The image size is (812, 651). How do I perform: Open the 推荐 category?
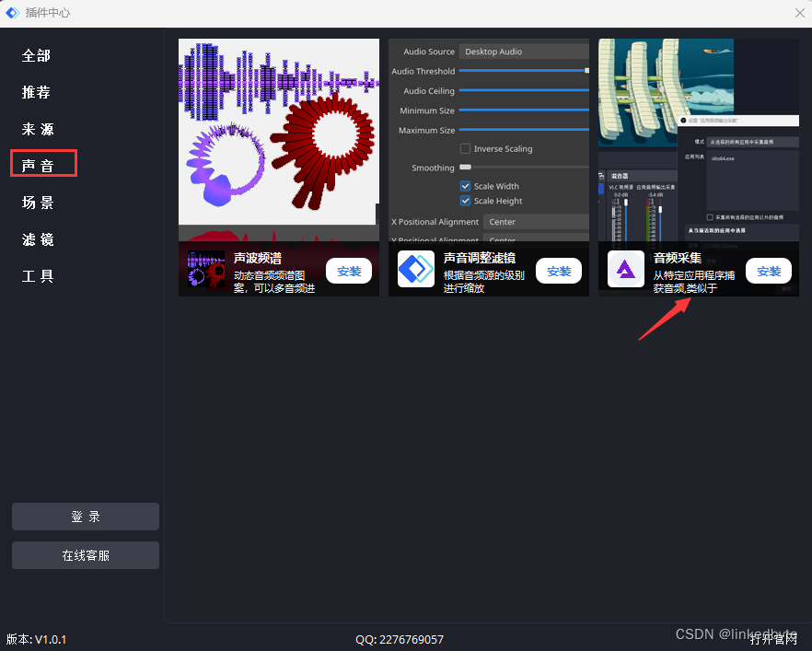36,93
